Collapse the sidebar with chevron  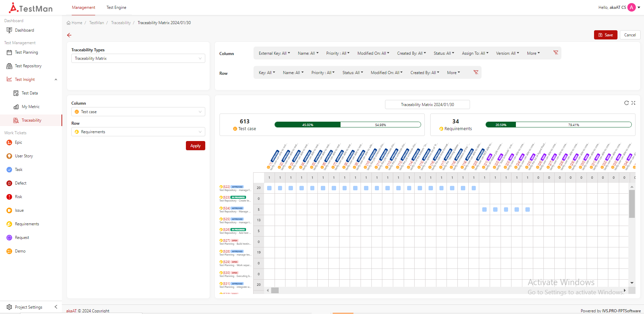click(56, 307)
